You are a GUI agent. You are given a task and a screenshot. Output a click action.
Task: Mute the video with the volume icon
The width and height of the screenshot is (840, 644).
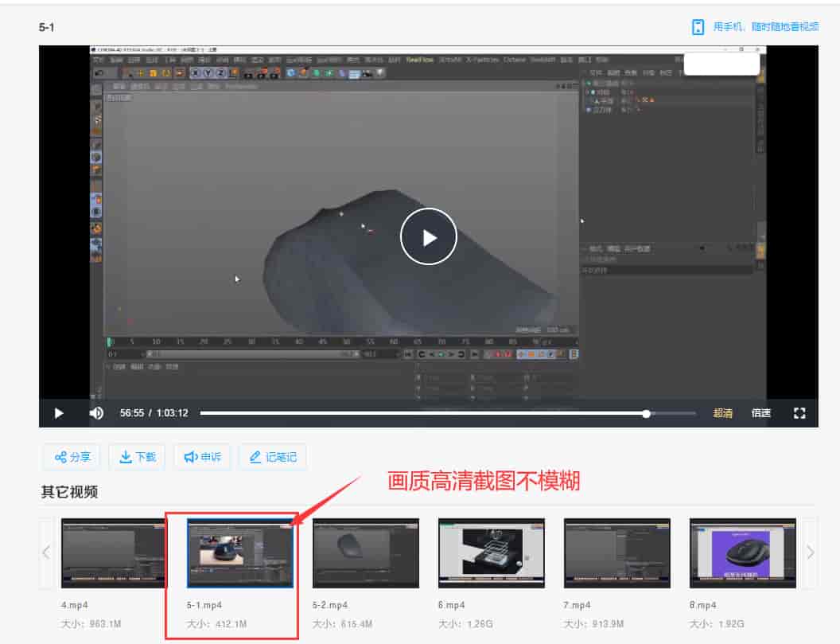(x=95, y=413)
